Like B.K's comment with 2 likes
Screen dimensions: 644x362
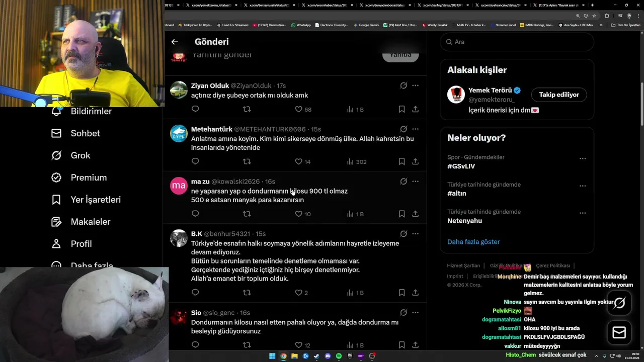tap(301, 293)
